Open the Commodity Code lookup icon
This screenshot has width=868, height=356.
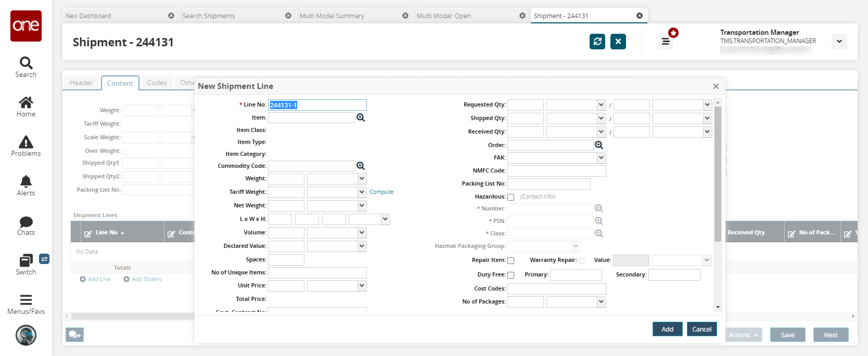[x=361, y=166]
